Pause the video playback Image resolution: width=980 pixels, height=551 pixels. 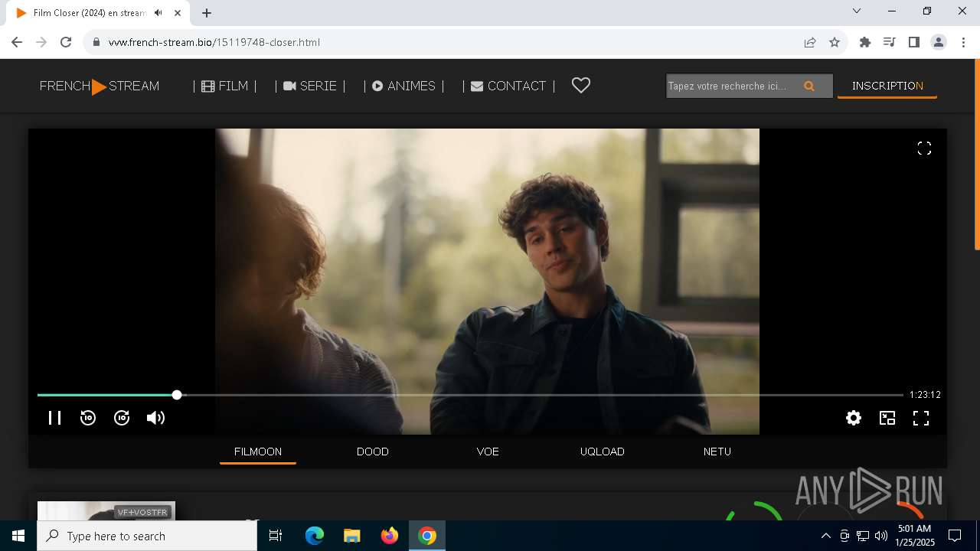tap(54, 418)
